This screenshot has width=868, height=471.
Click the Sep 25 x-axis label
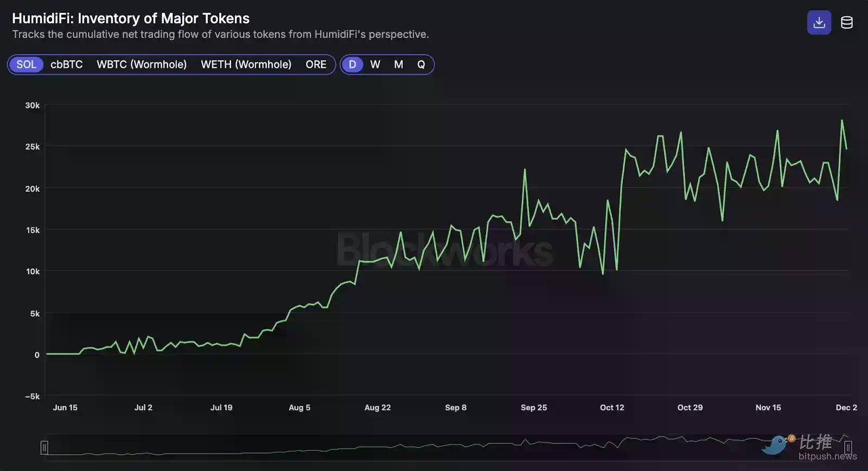click(x=534, y=408)
